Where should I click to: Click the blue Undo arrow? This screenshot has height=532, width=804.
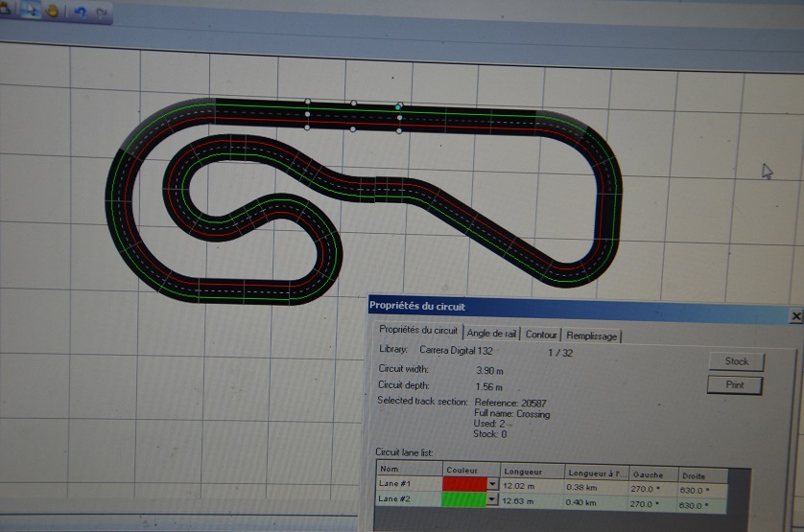click(80, 12)
